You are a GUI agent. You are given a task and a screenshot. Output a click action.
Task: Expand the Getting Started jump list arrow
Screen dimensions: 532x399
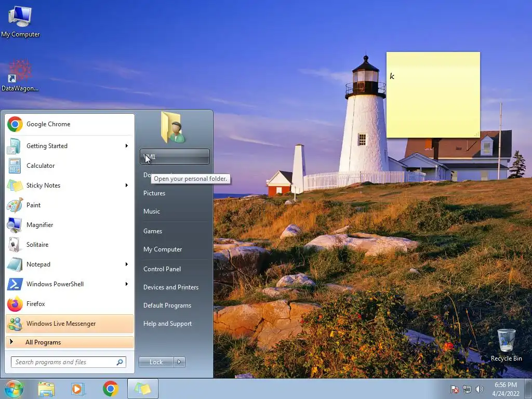(x=127, y=146)
